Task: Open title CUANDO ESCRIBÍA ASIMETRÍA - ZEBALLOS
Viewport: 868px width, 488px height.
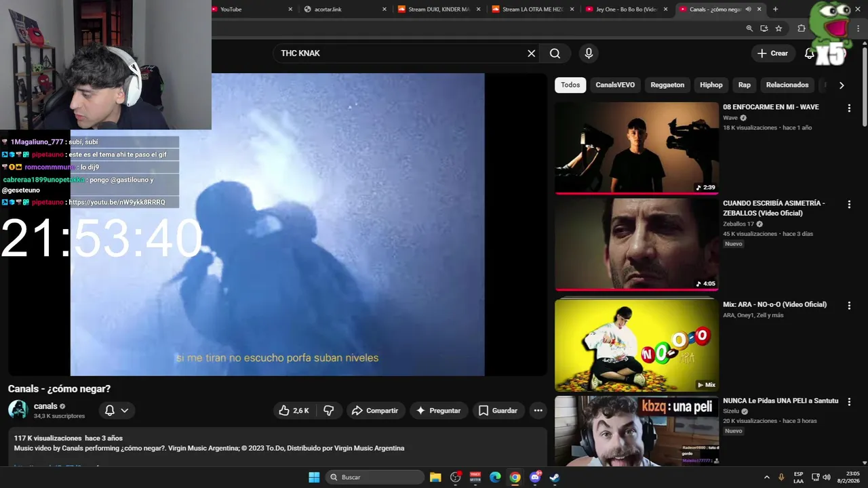Action: point(774,208)
